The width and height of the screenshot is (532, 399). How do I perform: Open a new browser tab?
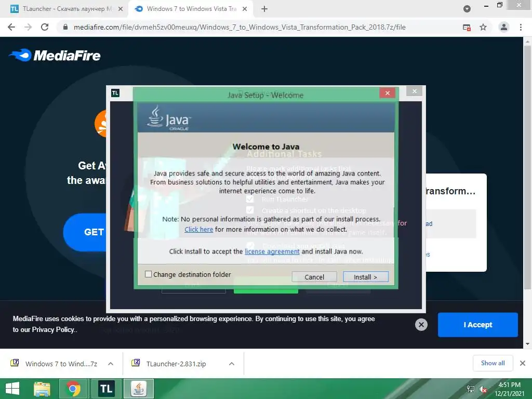point(264,9)
